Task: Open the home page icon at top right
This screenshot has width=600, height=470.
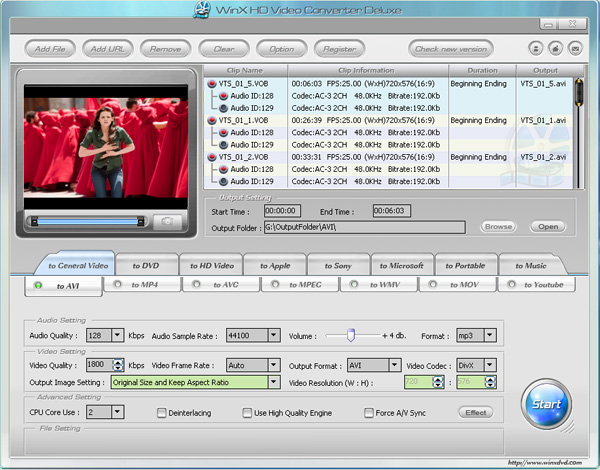Action: [554, 48]
